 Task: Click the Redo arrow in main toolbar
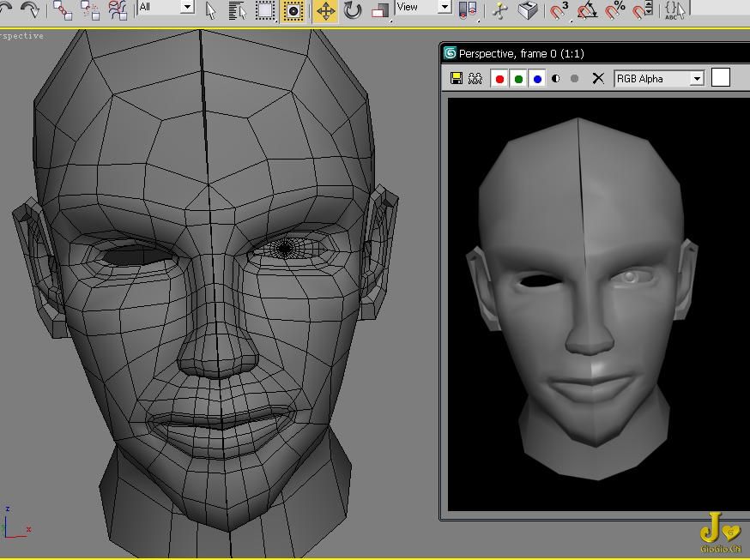tap(30, 9)
